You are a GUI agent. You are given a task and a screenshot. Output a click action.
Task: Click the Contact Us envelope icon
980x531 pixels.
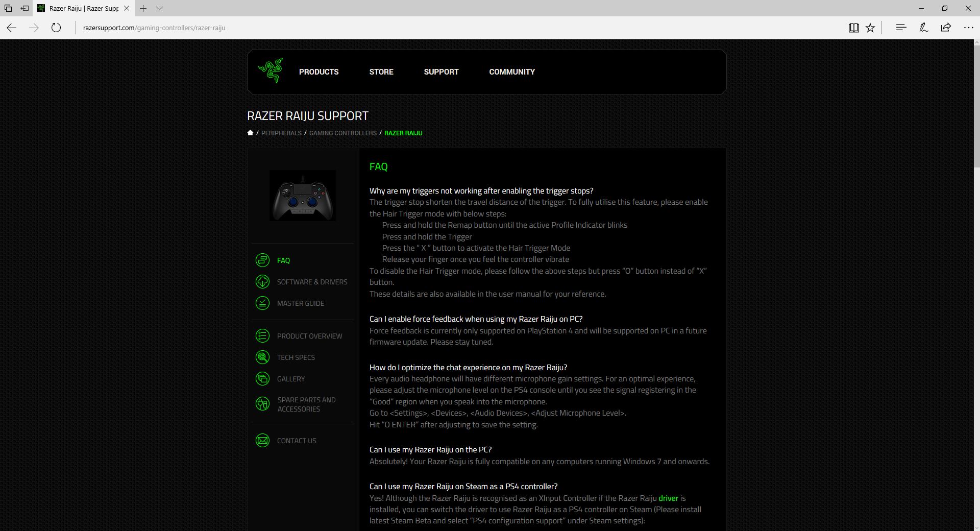262,441
